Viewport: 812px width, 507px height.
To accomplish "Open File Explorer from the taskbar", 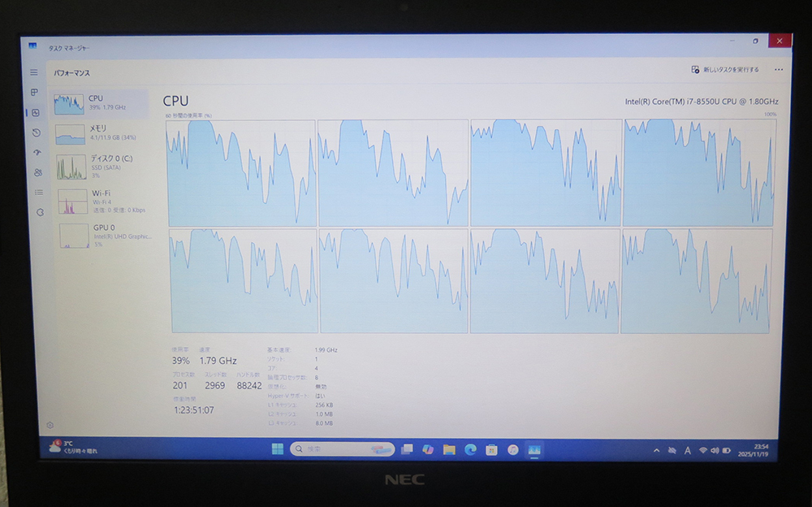I will (449, 449).
